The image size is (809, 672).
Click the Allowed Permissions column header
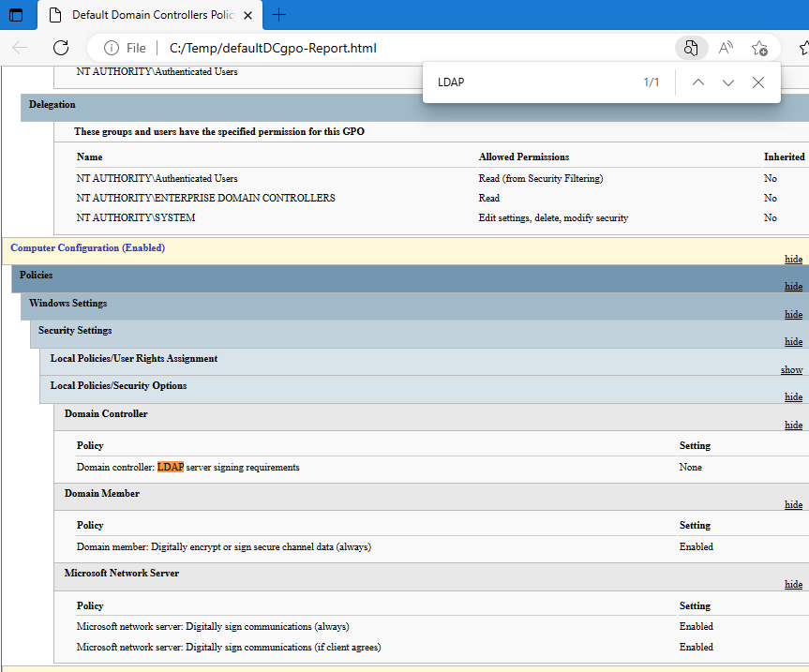pos(524,157)
